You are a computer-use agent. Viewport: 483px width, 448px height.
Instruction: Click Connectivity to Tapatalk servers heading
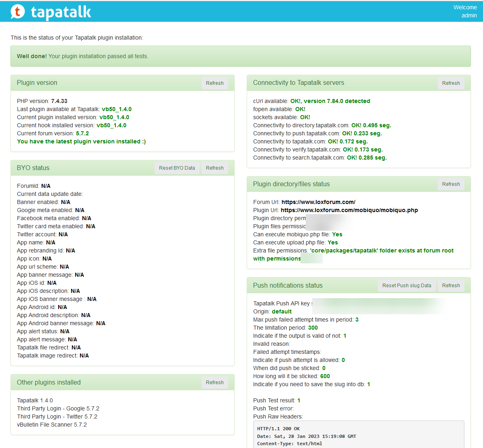pyautogui.click(x=298, y=82)
